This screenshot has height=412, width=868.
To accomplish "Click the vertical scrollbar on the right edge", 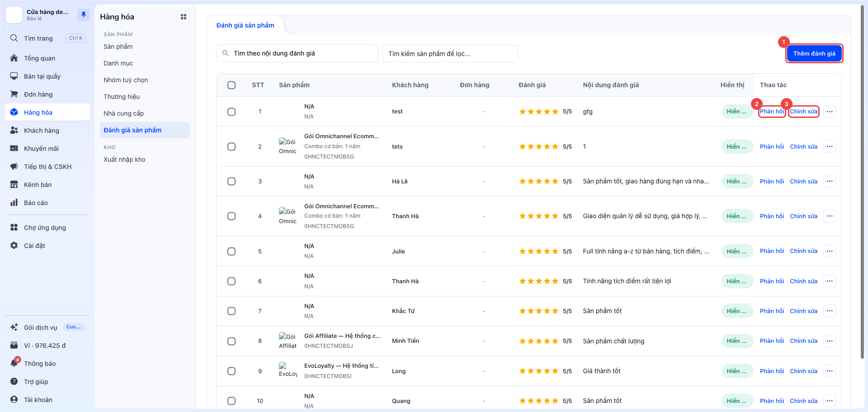I will pyautogui.click(x=863, y=181).
